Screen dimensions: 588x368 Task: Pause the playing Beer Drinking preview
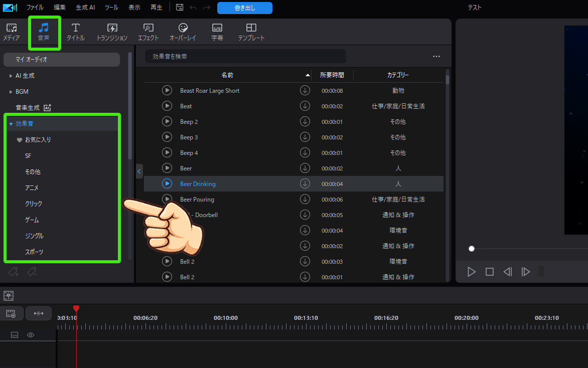[x=167, y=183]
